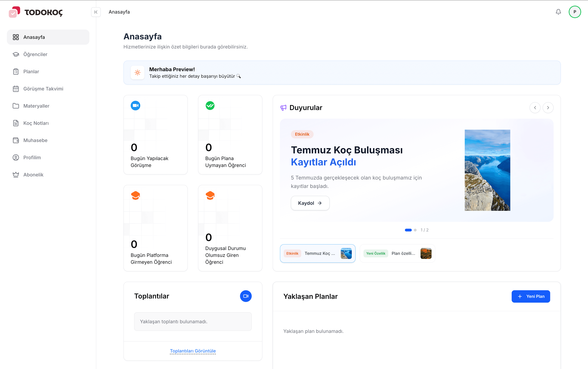Click the Öğrenciler graduation cap icon
Image resolution: width=588 pixels, height=369 pixels.
(x=16, y=54)
